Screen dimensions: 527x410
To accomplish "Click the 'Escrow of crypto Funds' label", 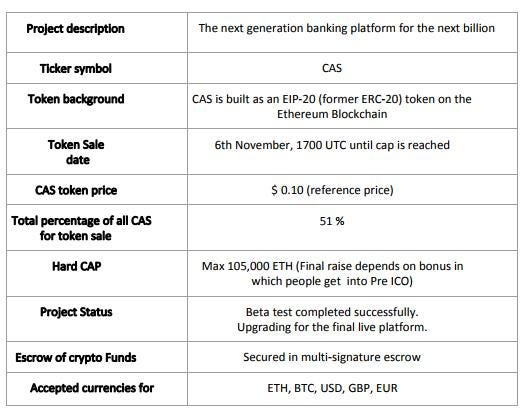I will click(76, 358).
